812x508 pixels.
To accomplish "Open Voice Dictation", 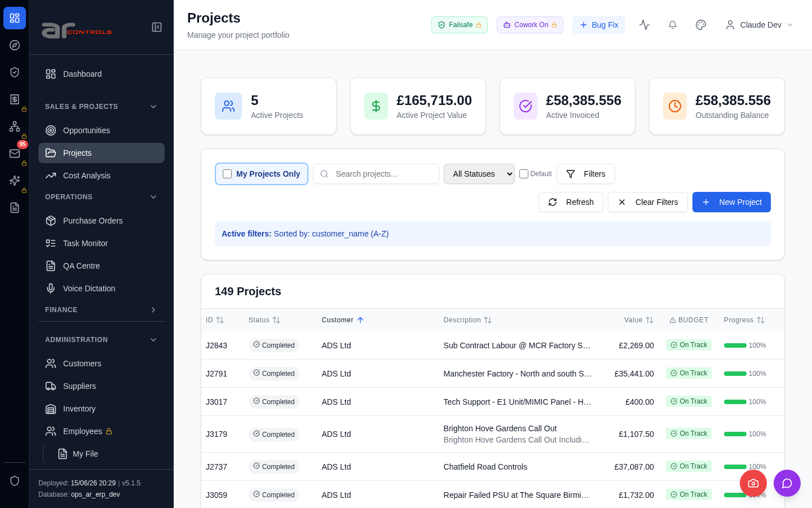I will 101,288.
